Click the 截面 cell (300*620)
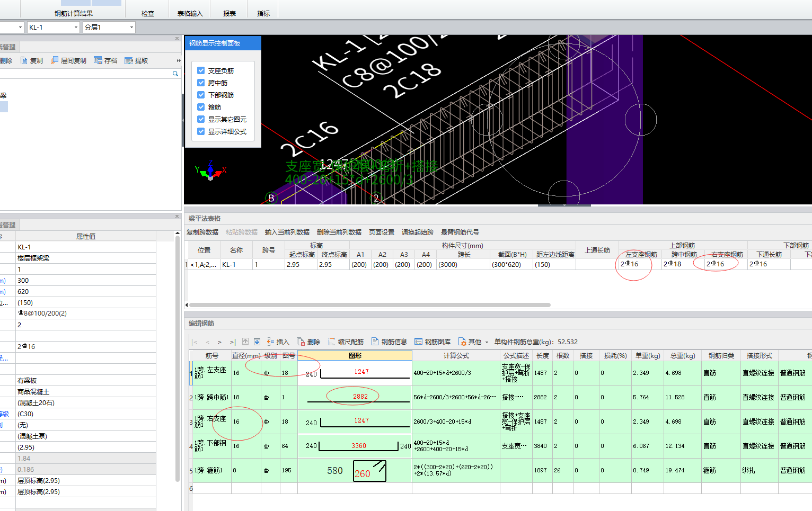Image resolution: width=812 pixels, height=511 pixels. [x=511, y=264]
